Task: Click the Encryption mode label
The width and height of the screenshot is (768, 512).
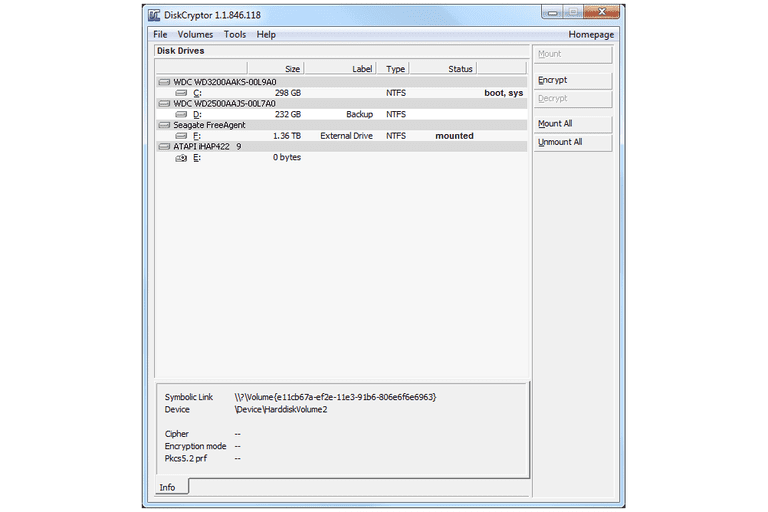Action: pyautogui.click(x=195, y=446)
